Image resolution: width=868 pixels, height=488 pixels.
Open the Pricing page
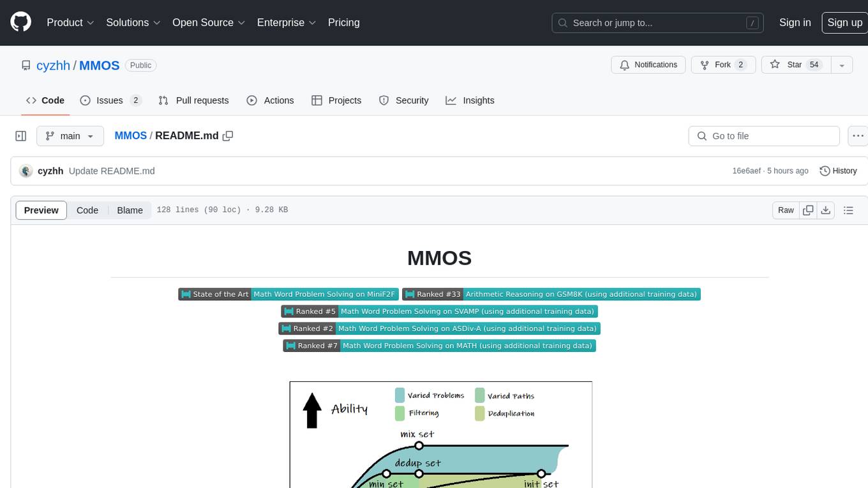[x=344, y=22]
